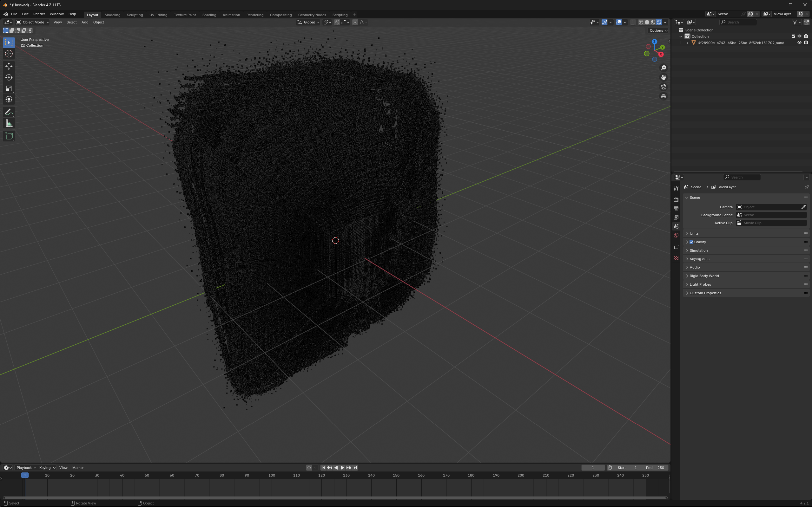Open the Render menu
Screen dimensions: 812x507
pyautogui.click(x=39, y=14)
